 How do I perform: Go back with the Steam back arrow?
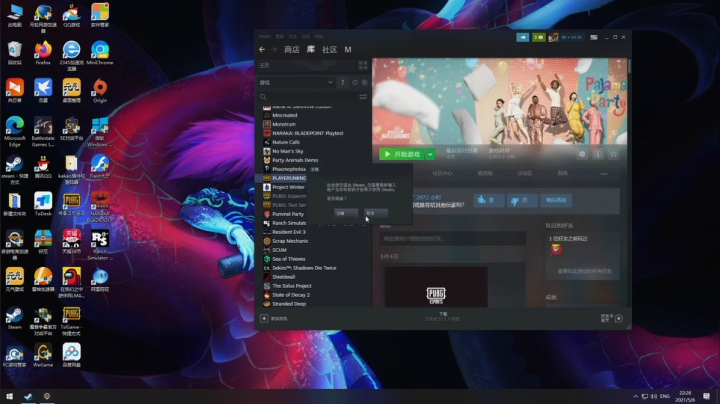(262, 50)
